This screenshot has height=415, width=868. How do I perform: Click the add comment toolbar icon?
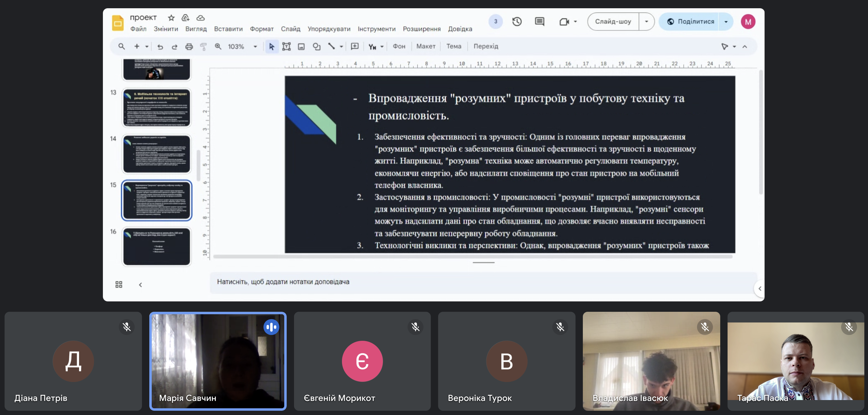coord(354,46)
